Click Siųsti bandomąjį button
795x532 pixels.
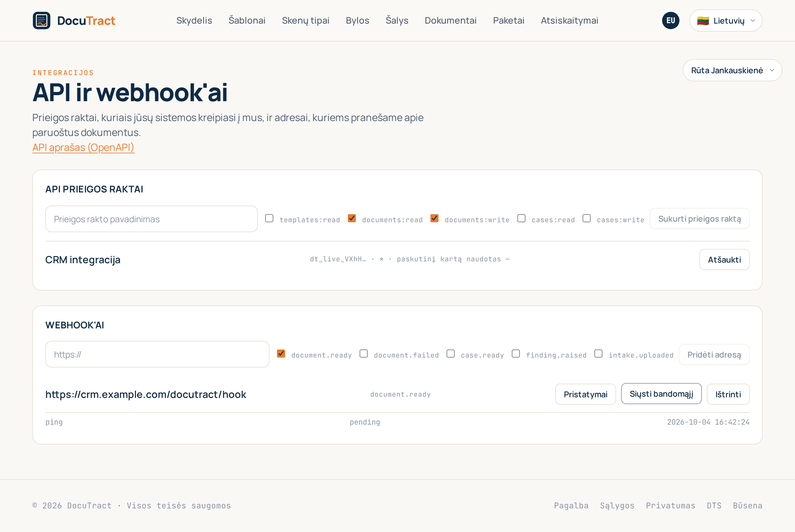(661, 394)
